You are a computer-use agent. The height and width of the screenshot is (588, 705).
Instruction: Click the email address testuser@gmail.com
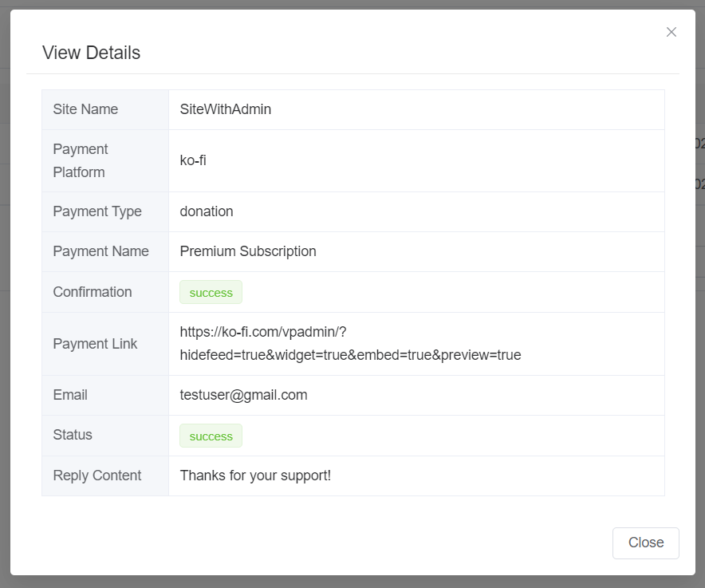pos(244,394)
